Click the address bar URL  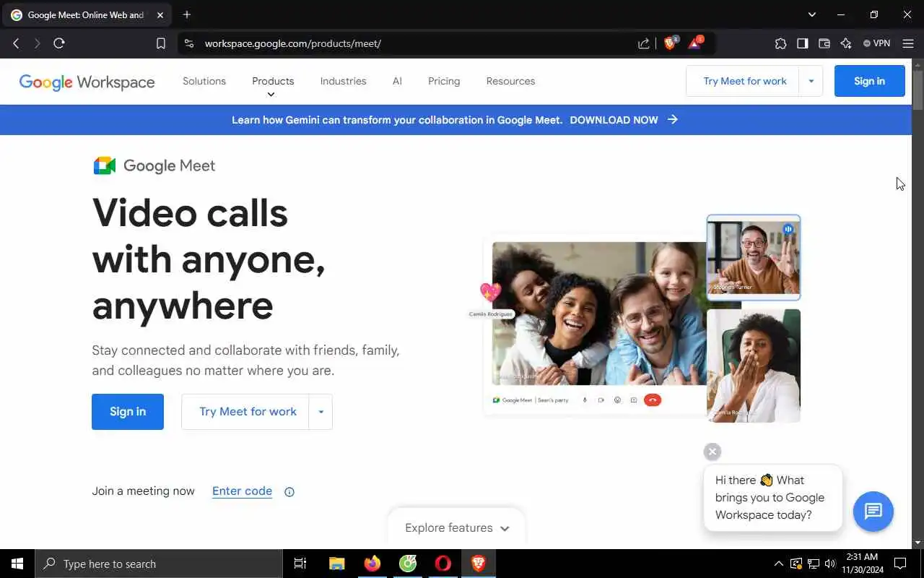click(292, 43)
